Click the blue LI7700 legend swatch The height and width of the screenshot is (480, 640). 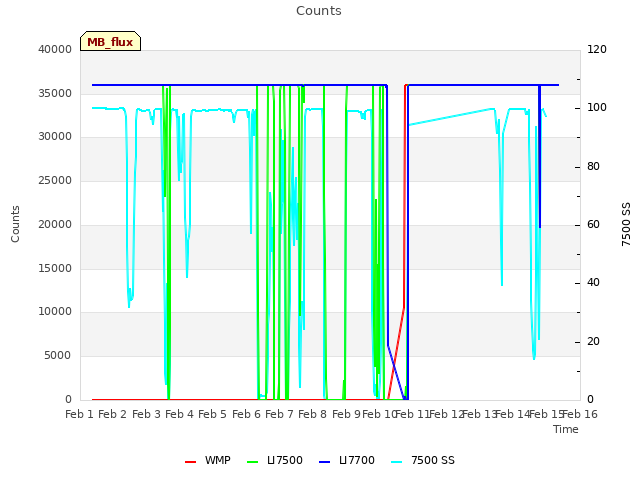click(x=324, y=462)
